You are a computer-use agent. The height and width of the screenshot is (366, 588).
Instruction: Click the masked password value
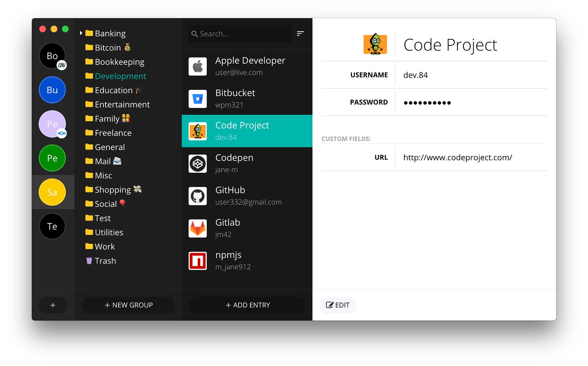pyautogui.click(x=427, y=103)
